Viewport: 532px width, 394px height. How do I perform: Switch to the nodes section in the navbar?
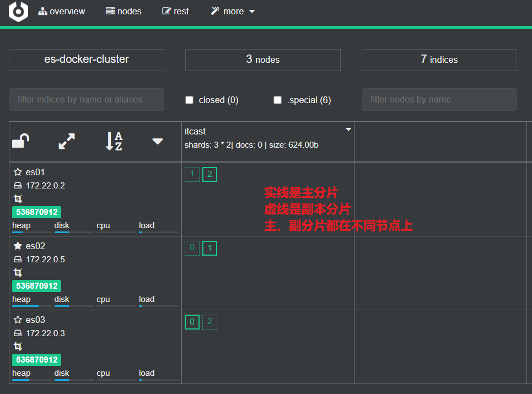click(x=123, y=11)
